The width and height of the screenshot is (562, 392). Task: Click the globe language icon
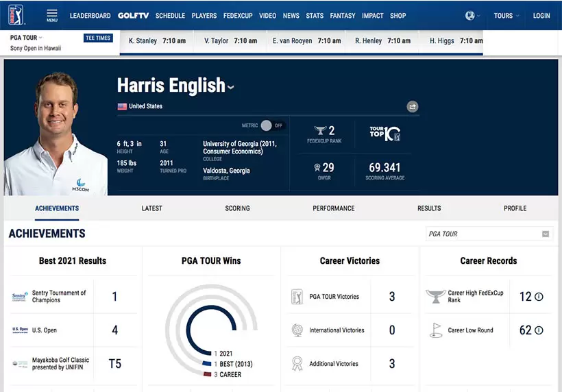click(x=469, y=16)
